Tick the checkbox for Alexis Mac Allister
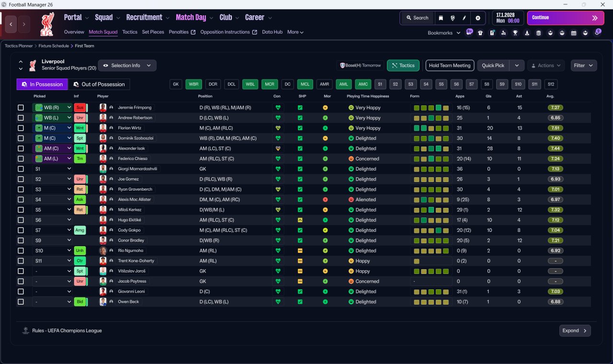Viewport: 613px width, 364px height. tap(21, 200)
